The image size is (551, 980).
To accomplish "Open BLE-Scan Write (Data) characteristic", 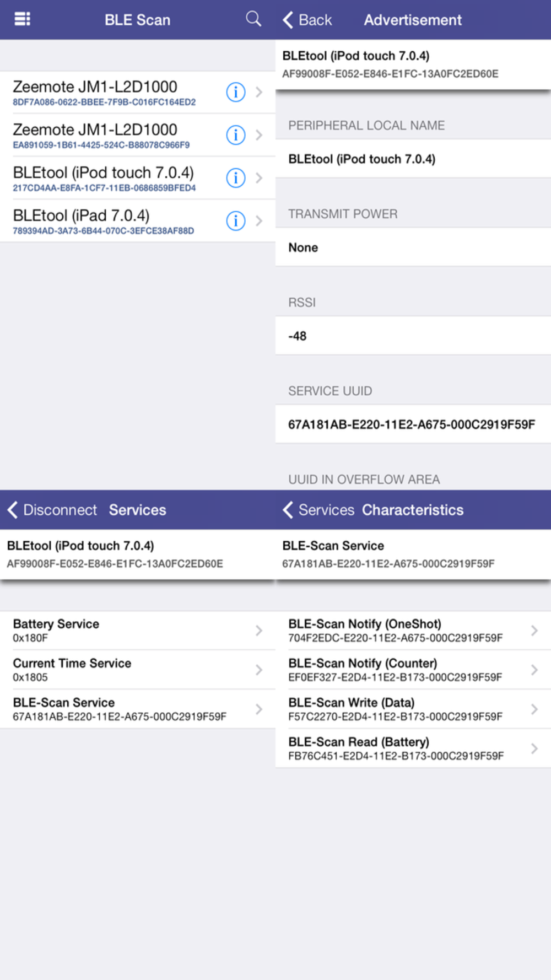I will pos(413,709).
